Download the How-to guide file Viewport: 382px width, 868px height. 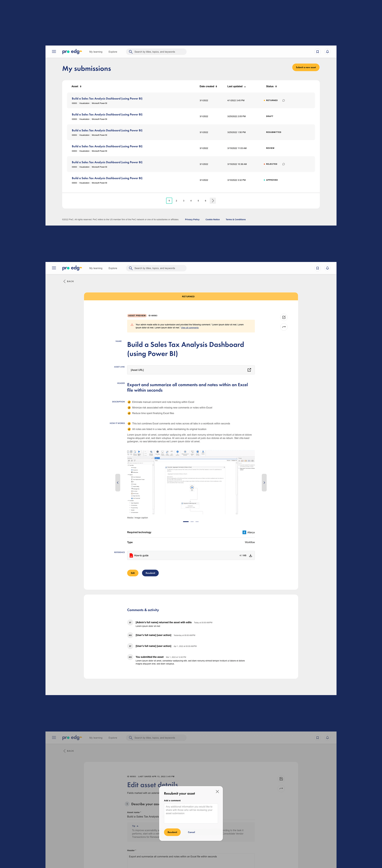[x=250, y=555]
